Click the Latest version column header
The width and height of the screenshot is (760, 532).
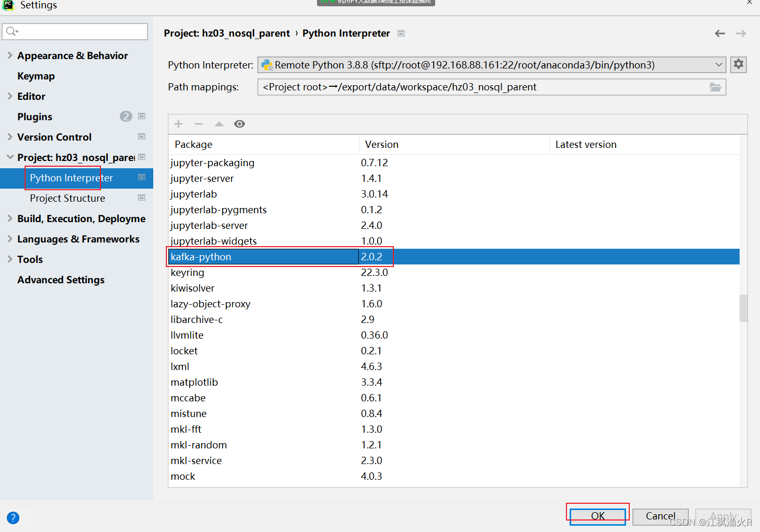tap(644, 144)
